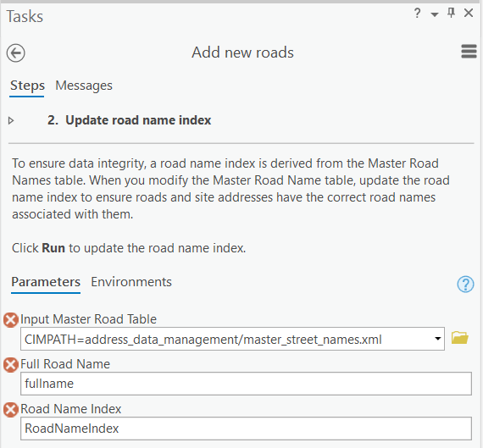Select the Parameters tab
The width and height of the screenshot is (483, 448).
click(46, 282)
